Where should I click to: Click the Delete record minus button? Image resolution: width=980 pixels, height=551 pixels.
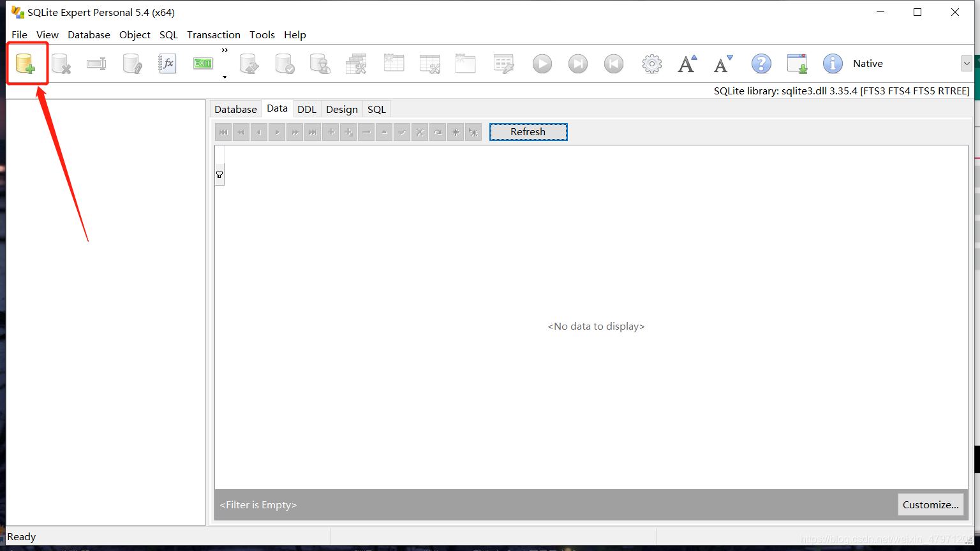366,132
